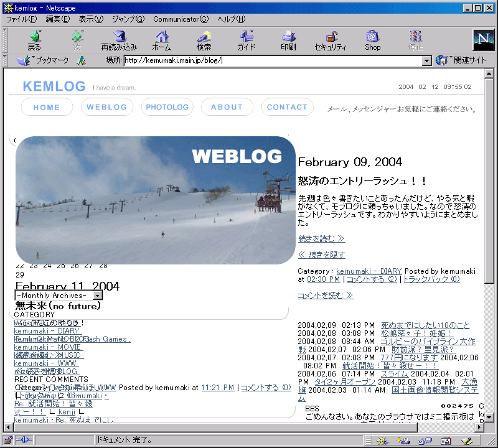Expand the URL history dropdown arrow
The width and height of the screenshot is (498, 448).
(x=427, y=60)
